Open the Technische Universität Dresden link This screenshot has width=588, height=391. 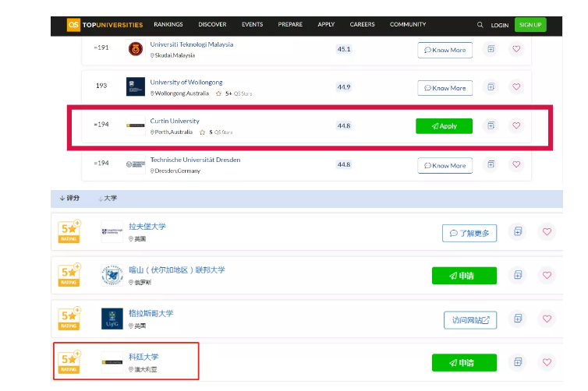[196, 160]
